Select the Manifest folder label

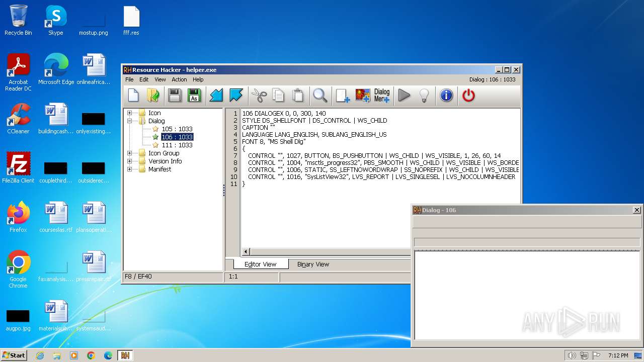[x=159, y=169]
